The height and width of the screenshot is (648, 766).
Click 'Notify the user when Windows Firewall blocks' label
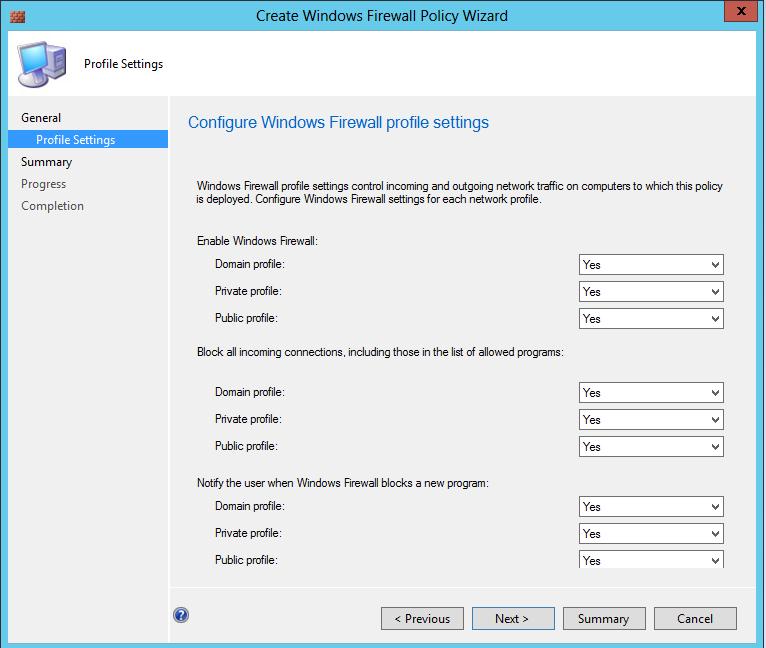[x=342, y=483]
